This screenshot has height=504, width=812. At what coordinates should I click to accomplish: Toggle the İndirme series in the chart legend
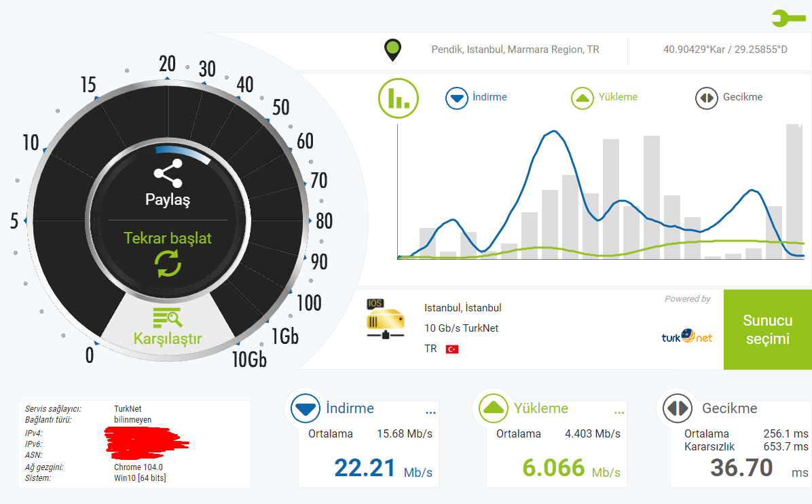pos(476,98)
